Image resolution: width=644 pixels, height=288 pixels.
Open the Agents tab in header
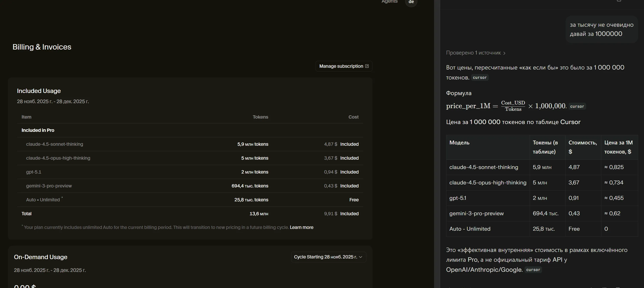[x=389, y=2]
